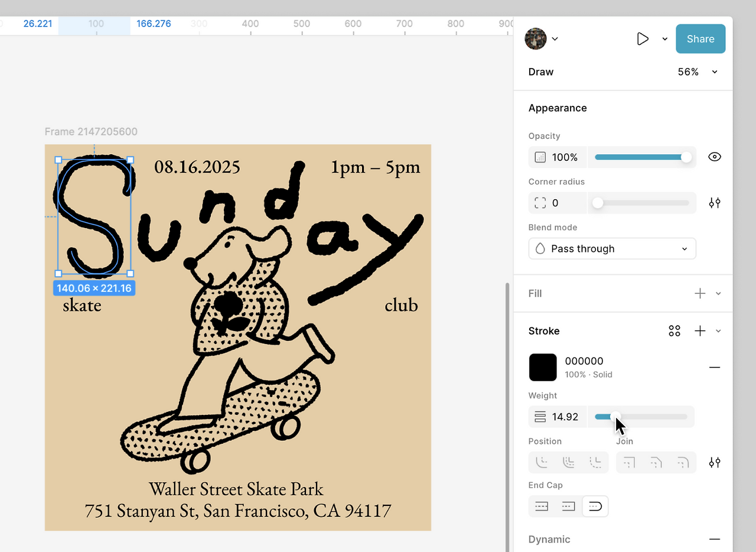756x552 pixels.
Task: Choose miter join
Action: coord(629,462)
